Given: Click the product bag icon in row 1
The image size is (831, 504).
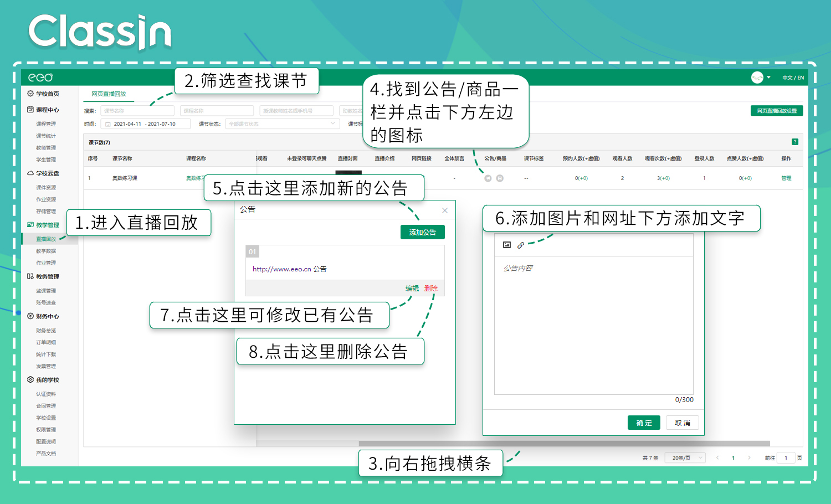Looking at the screenshot, I should point(500,178).
